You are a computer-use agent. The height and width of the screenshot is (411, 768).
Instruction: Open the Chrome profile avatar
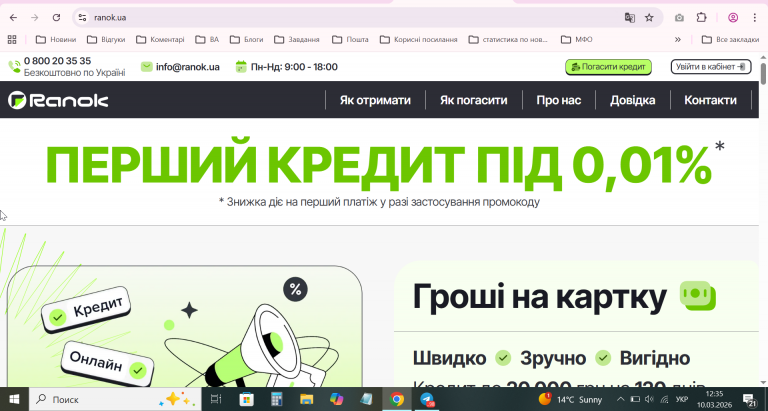[733, 18]
